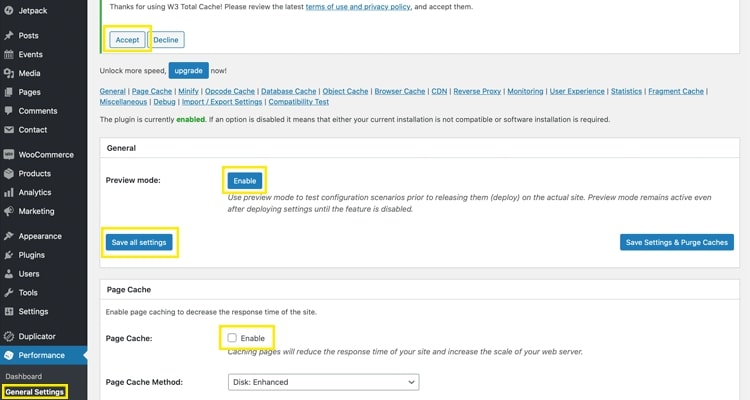This screenshot has width=750, height=400.
Task: Open the Jetpack menu label
Action: (33, 11)
